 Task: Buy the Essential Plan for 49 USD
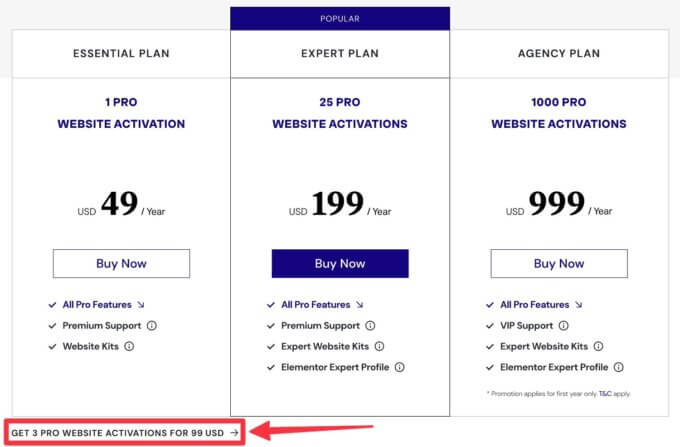[x=121, y=264]
